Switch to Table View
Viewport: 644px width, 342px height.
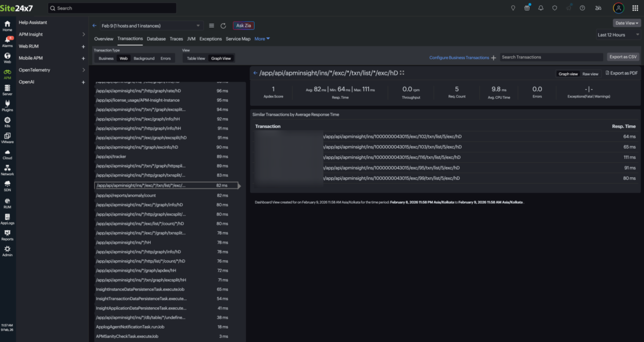195,58
